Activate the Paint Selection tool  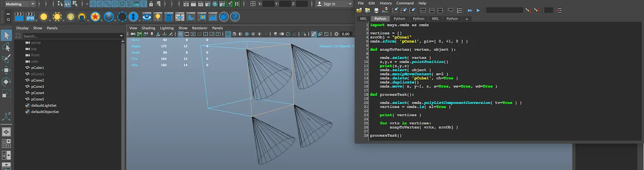6,58
